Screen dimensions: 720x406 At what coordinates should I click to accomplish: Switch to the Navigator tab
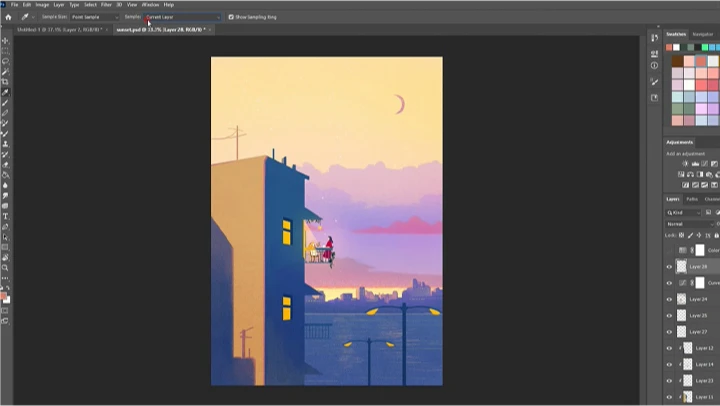703,34
